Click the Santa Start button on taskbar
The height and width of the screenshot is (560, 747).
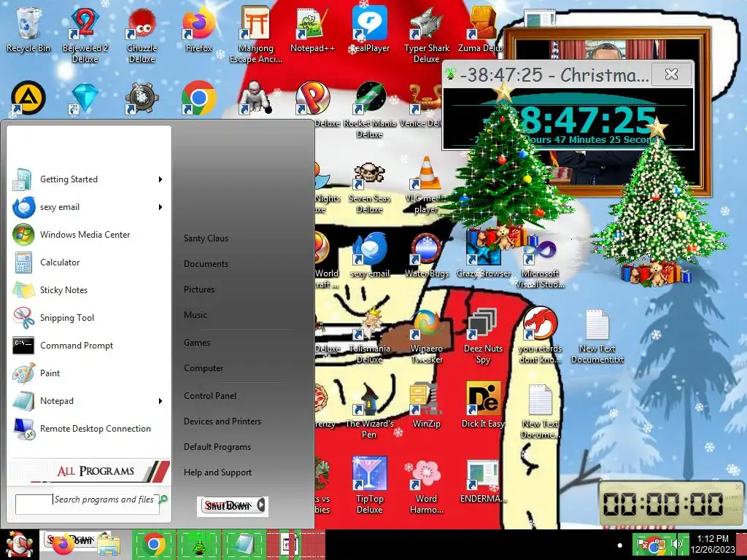click(19, 545)
